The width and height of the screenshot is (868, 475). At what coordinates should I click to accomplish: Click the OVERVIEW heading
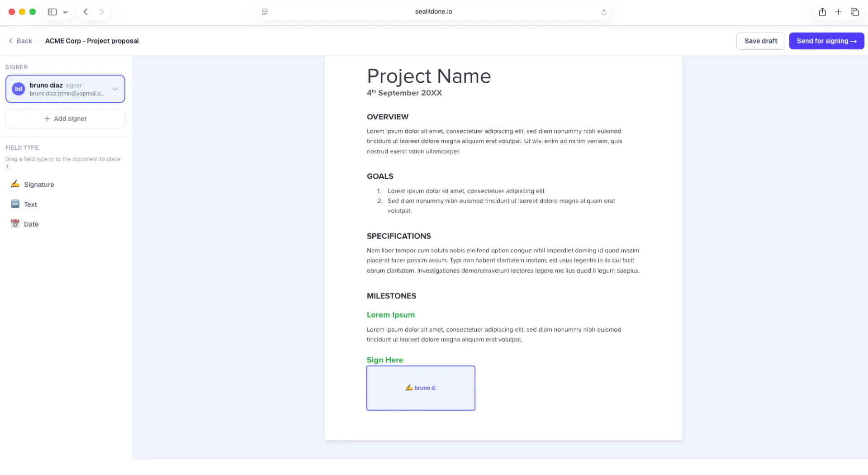[388, 117]
